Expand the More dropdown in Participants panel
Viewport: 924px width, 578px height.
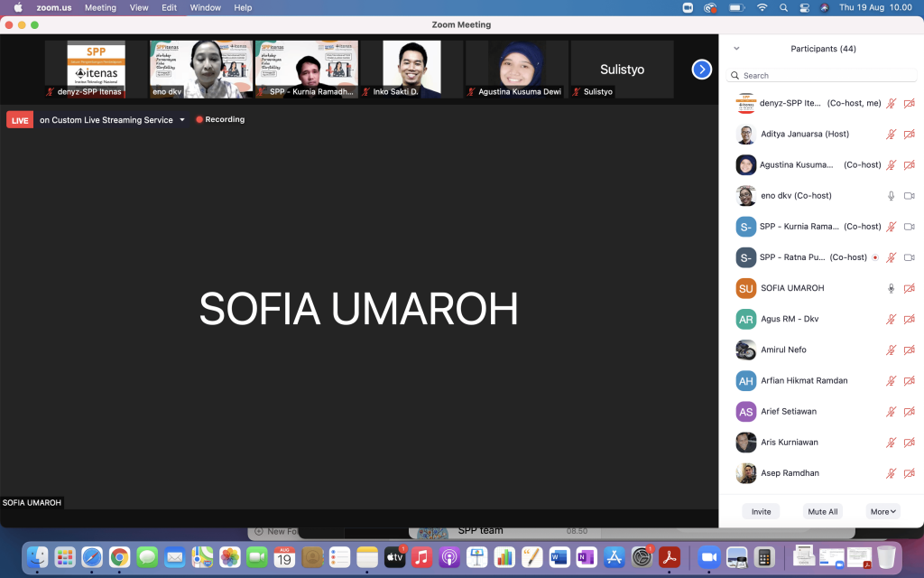coord(883,511)
